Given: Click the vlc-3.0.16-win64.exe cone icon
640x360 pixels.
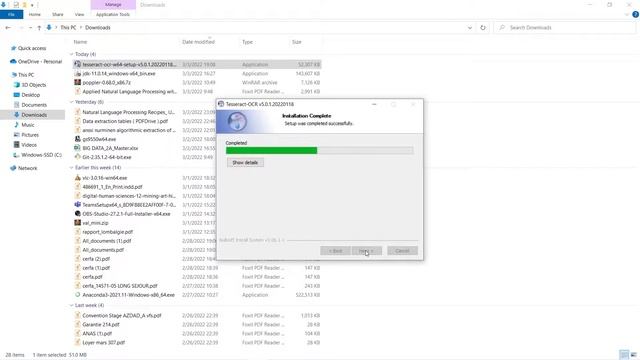Looking at the screenshot, I should pyautogui.click(x=78, y=178).
